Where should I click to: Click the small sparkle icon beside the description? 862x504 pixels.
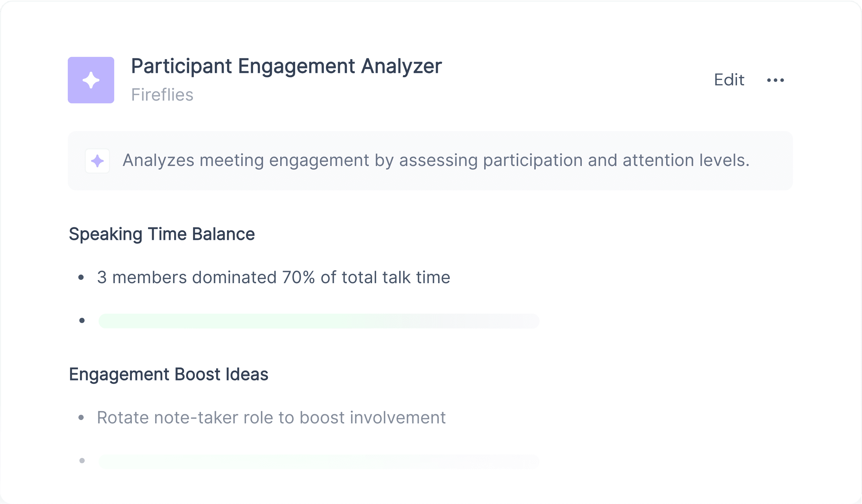coord(98,161)
